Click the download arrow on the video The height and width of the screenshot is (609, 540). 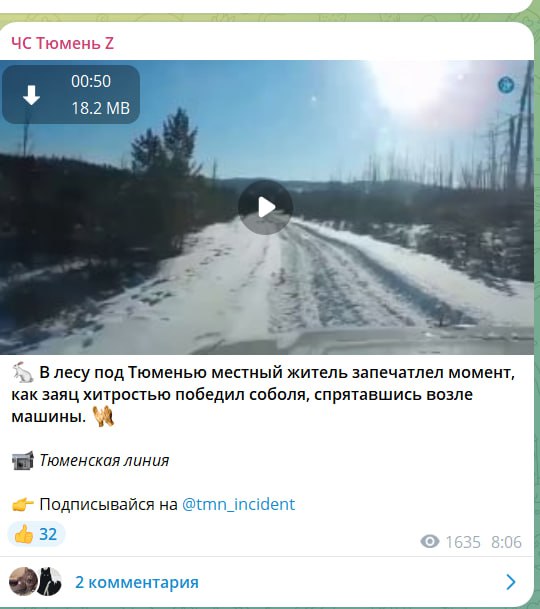pos(31,95)
